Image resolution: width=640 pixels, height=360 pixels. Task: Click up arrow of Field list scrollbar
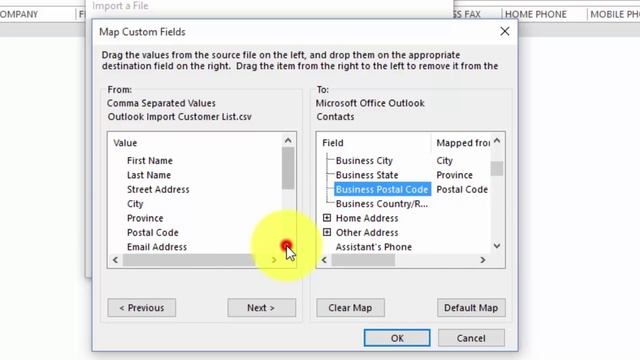point(497,141)
